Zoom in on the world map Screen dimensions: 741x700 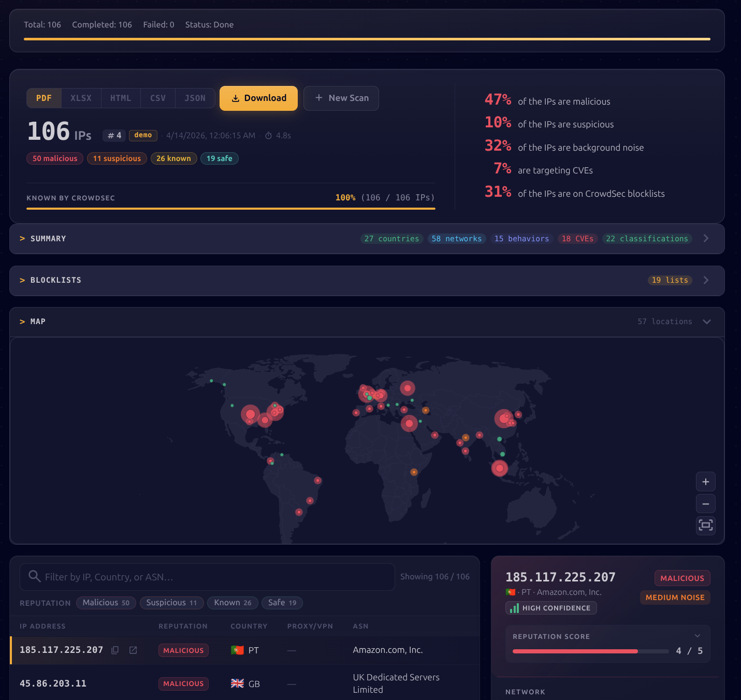pyautogui.click(x=705, y=482)
